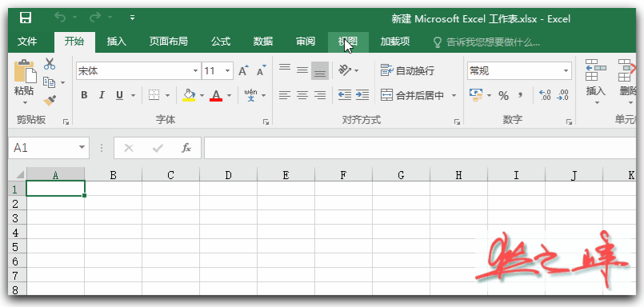The height and width of the screenshot is (307, 644).
Task: Open the 剪贴板 dialog launcher
Action: point(66,122)
